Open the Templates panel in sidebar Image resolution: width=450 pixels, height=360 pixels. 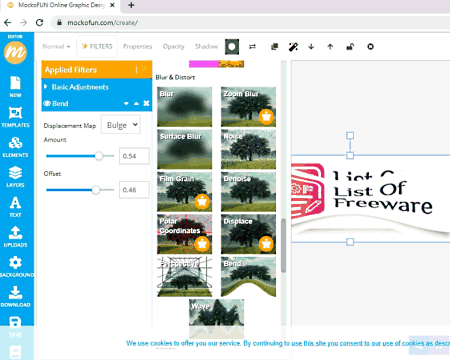pos(15,117)
